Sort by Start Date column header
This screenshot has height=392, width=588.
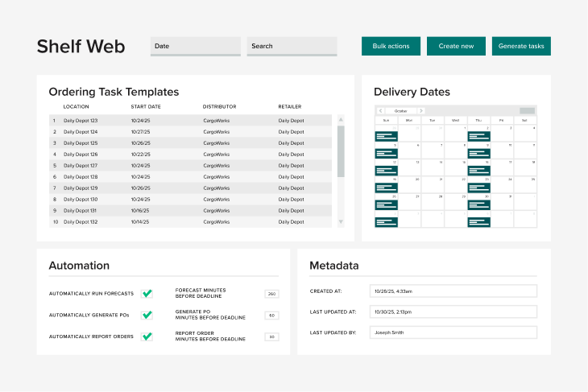pyautogui.click(x=146, y=106)
